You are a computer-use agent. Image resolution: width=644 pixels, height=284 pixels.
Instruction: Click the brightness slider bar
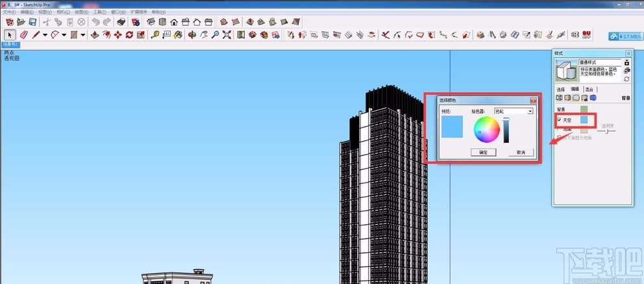pyautogui.click(x=506, y=130)
